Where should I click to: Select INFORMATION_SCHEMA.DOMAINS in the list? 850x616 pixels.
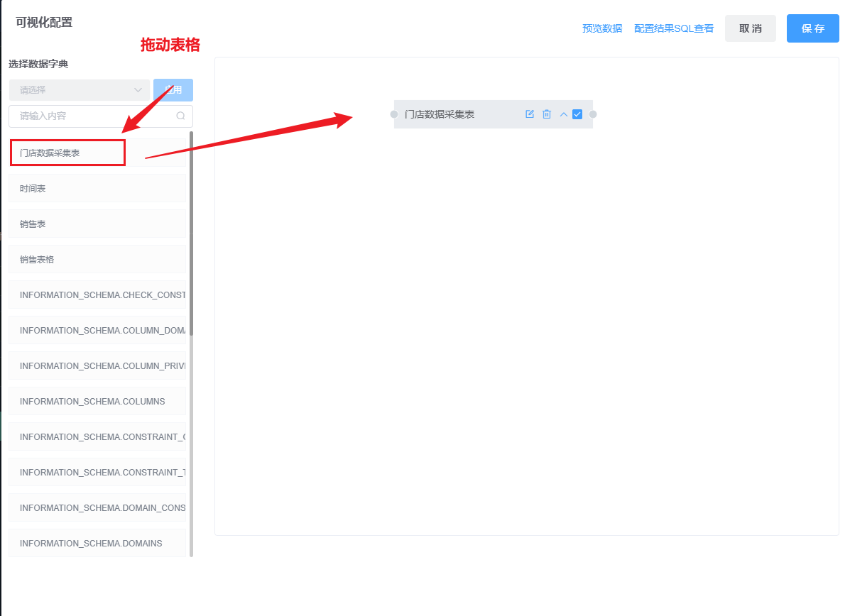pos(97,543)
